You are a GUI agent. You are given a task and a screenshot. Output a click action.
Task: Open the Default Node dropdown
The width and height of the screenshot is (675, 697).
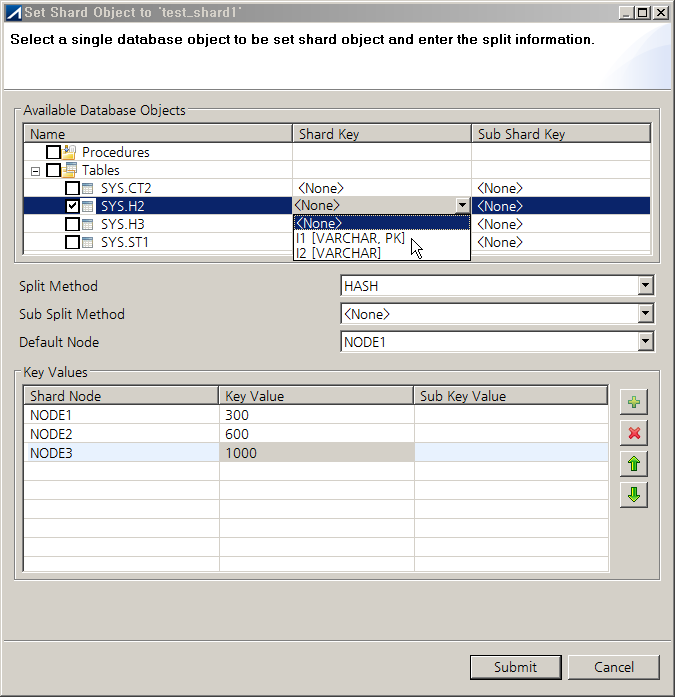point(646,342)
